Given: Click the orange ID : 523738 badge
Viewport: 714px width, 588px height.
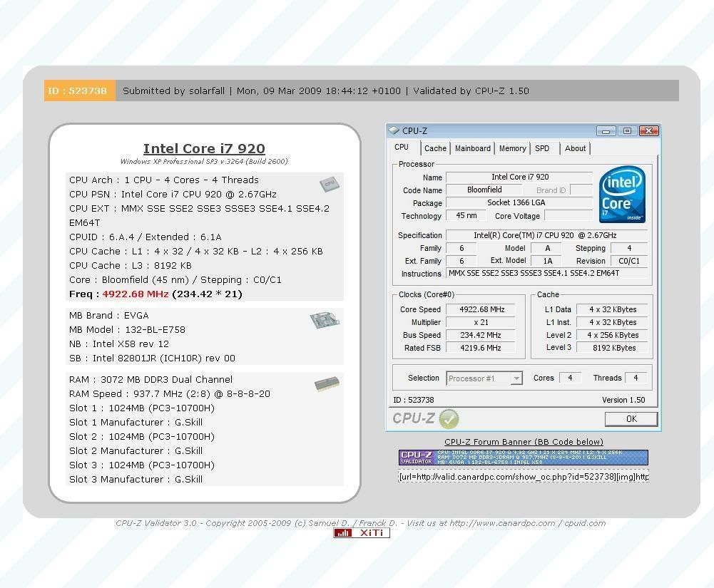Looking at the screenshot, I should (x=80, y=91).
